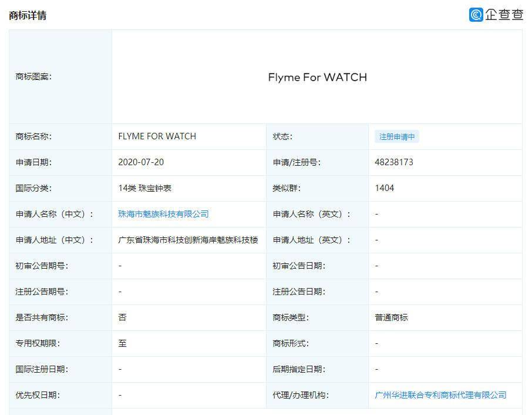Screen dimensions: 532x415
Task: Click the 专用权期限 label
Action: click(x=38, y=343)
